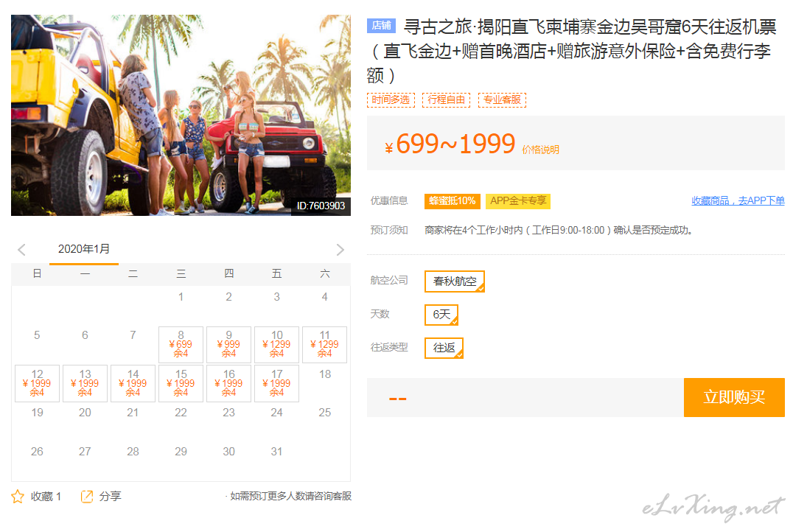
Task: Click the 行程自由 tag
Action: point(446,99)
